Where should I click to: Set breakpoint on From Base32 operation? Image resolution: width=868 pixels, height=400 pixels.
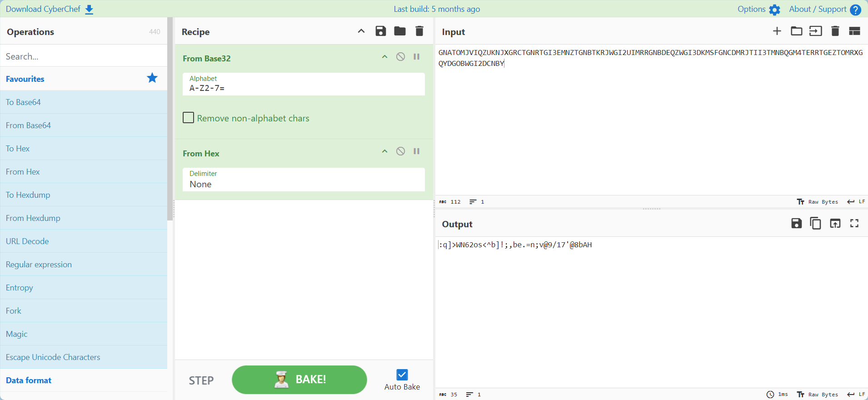(416, 57)
